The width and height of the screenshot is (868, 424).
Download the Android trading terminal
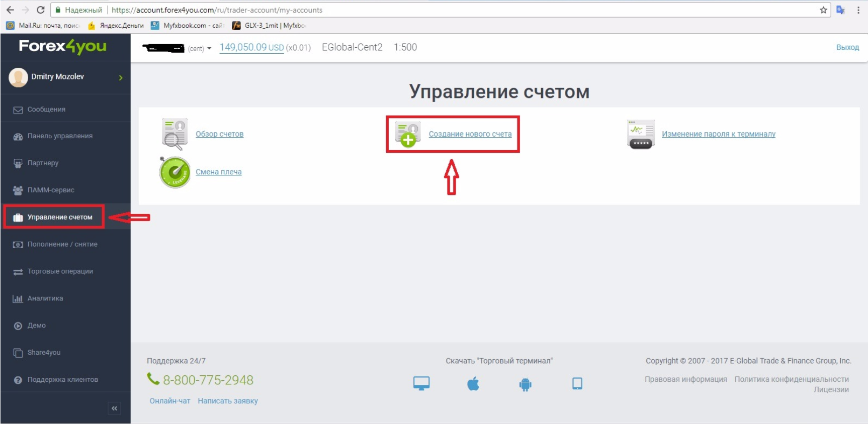(525, 384)
